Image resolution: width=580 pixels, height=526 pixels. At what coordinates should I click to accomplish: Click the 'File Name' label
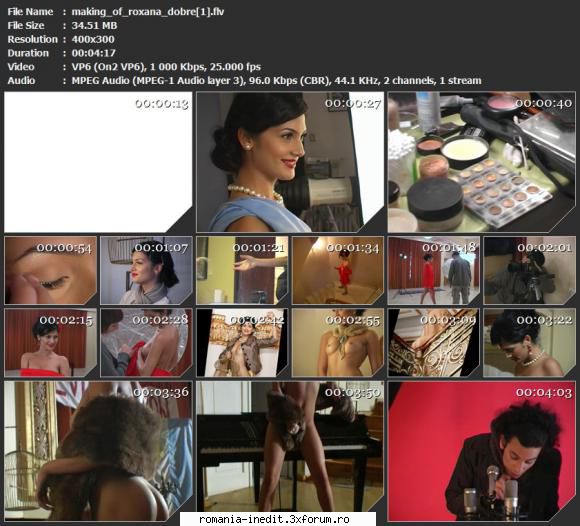[30, 12]
